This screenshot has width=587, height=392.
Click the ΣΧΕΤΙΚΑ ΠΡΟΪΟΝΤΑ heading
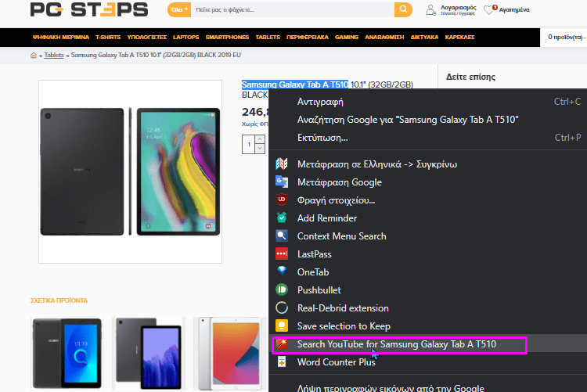coord(59,300)
